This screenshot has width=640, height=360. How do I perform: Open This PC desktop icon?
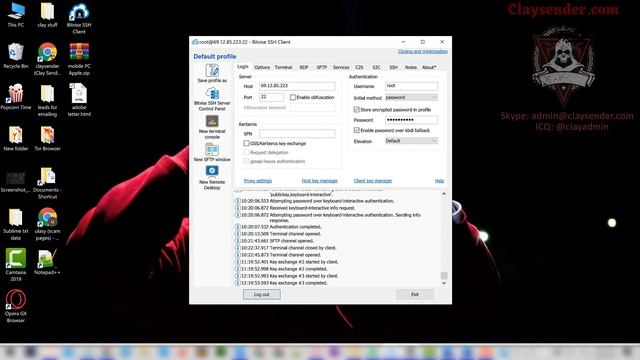pos(16,15)
